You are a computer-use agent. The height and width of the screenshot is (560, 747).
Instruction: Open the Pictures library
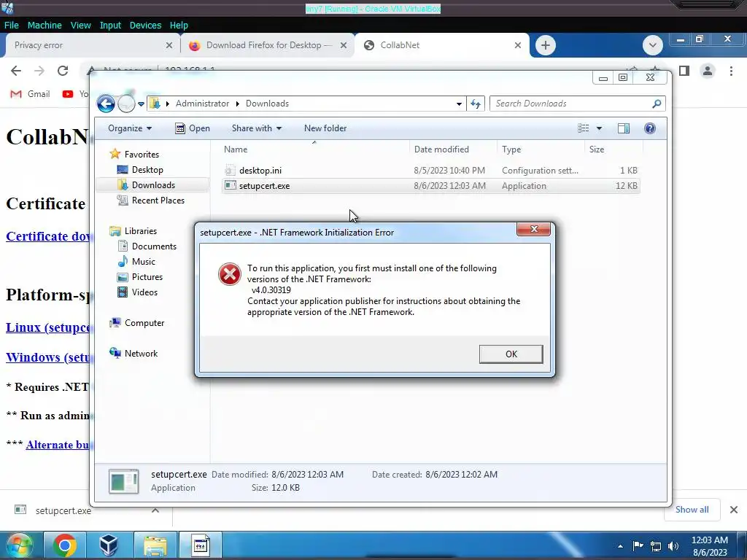pos(147,276)
